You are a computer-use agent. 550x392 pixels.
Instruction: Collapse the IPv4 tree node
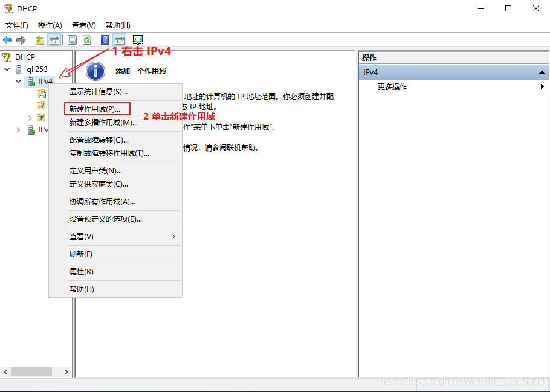[19, 81]
